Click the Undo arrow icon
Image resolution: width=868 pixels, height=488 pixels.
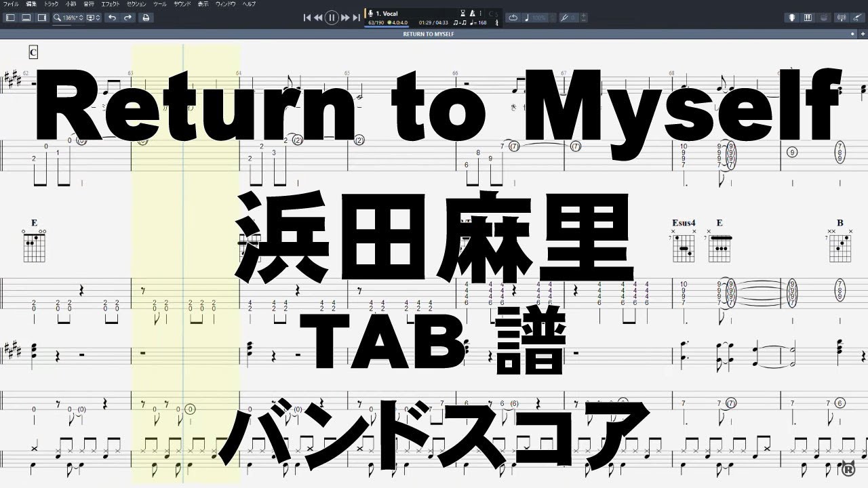[x=112, y=18]
